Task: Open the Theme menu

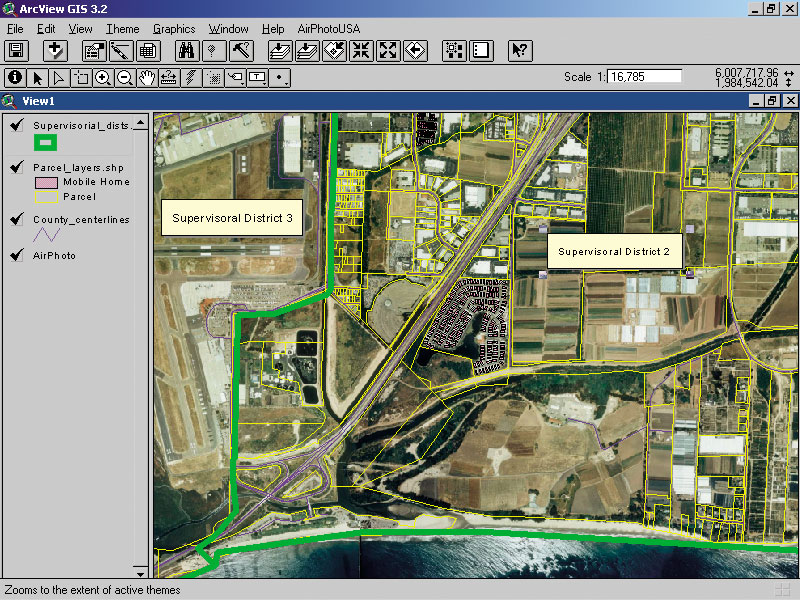Action: pos(122,29)
